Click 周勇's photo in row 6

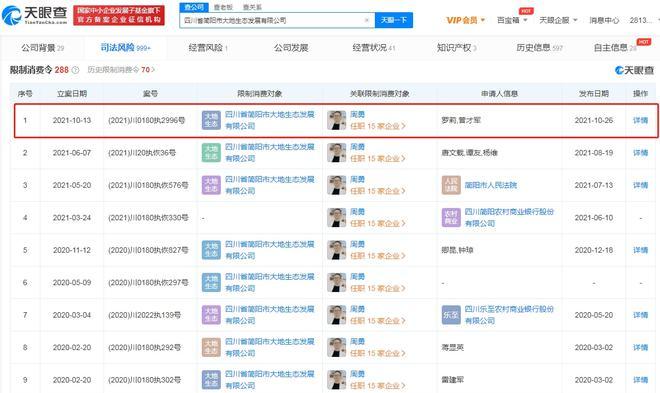(336, 282)
